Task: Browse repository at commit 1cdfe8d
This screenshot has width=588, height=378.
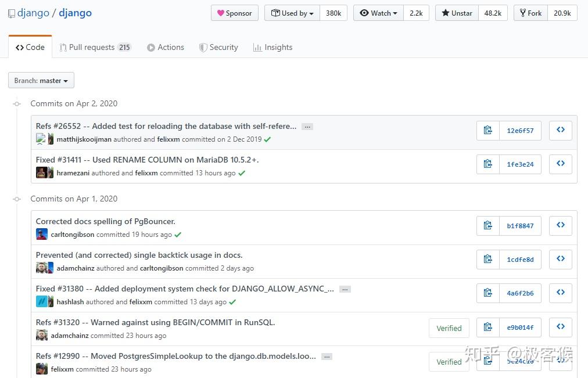Action: click(560, 260)
